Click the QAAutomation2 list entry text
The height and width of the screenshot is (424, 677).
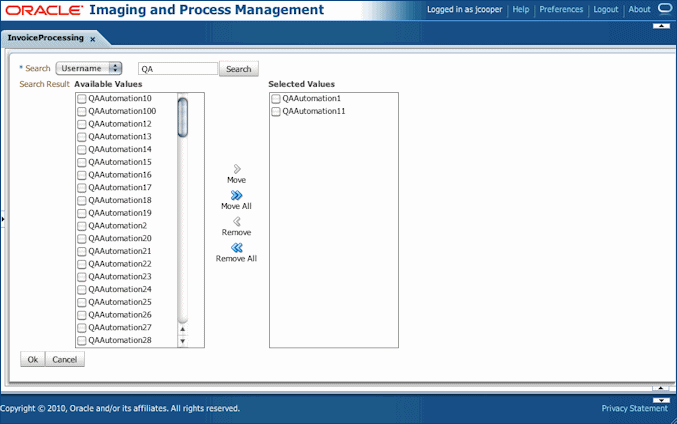(x=117, y=226)
